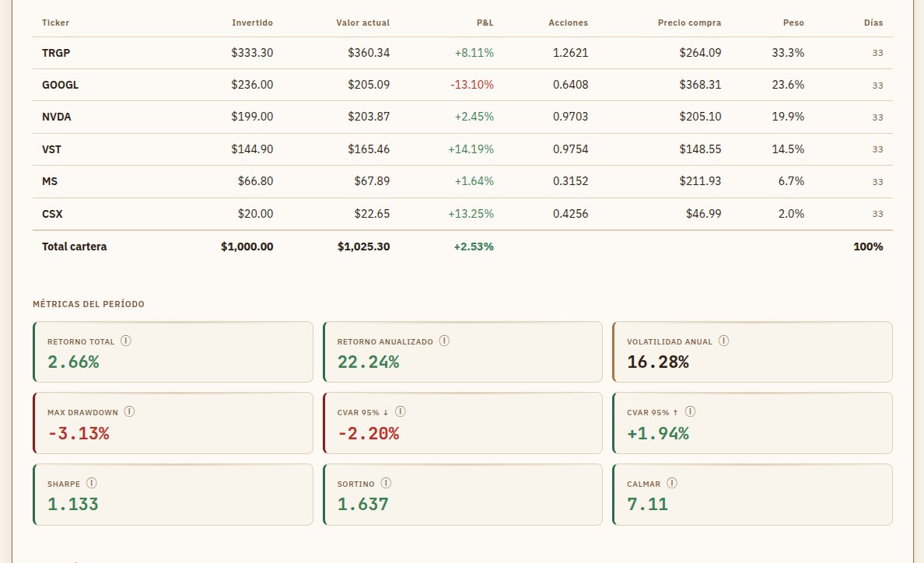Click the Sortino info icon
This screenshot has width=924, height=563.
[x=386, y=483]
